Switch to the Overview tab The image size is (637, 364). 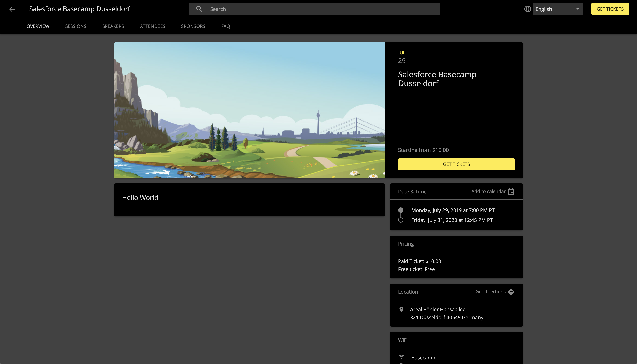pyautogui.click(x=38, y=26)
